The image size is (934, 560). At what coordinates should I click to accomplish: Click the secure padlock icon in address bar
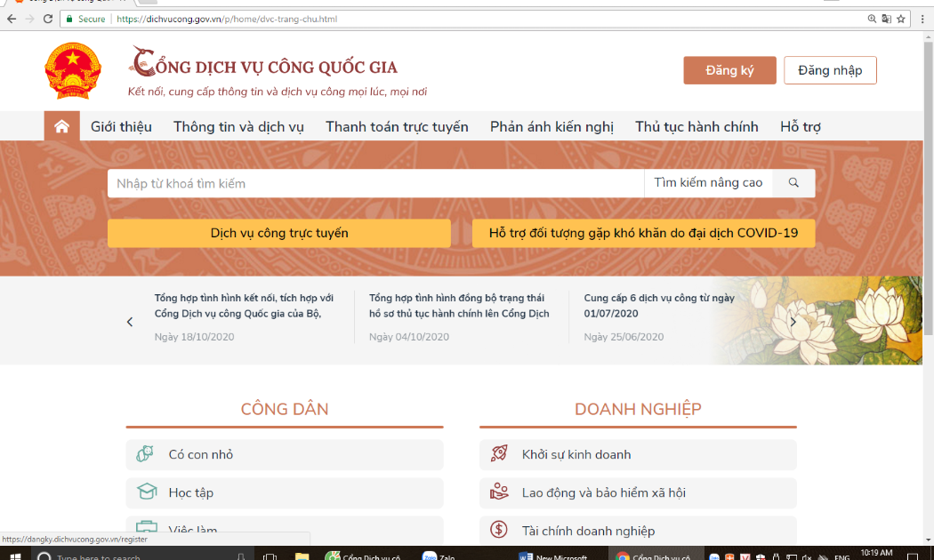pos(69,19)
